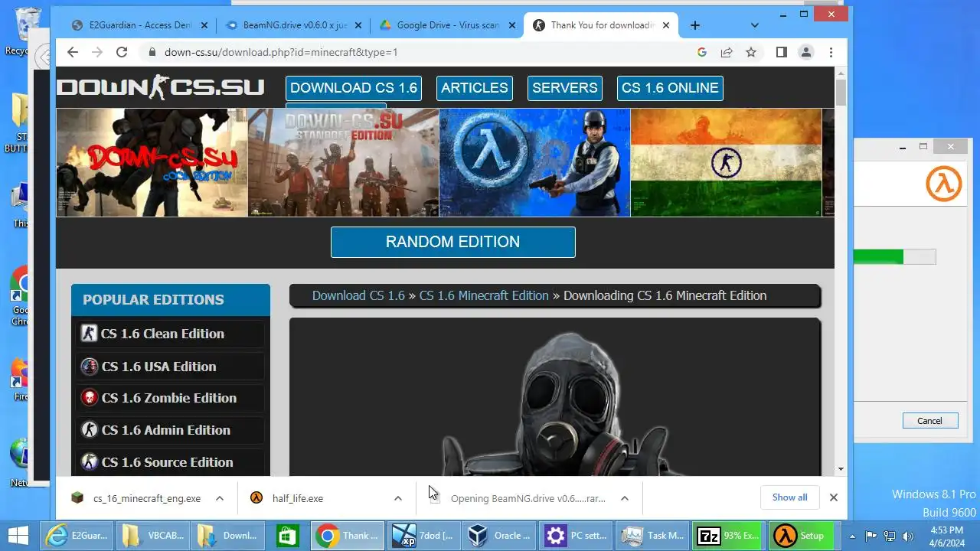Click the DOWN-CS.SU site logo

161,87
